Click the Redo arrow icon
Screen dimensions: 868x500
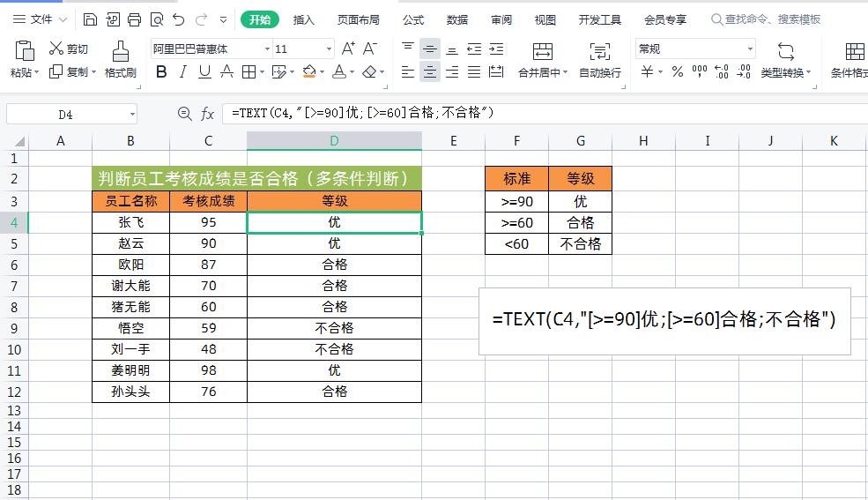[201, 20]
